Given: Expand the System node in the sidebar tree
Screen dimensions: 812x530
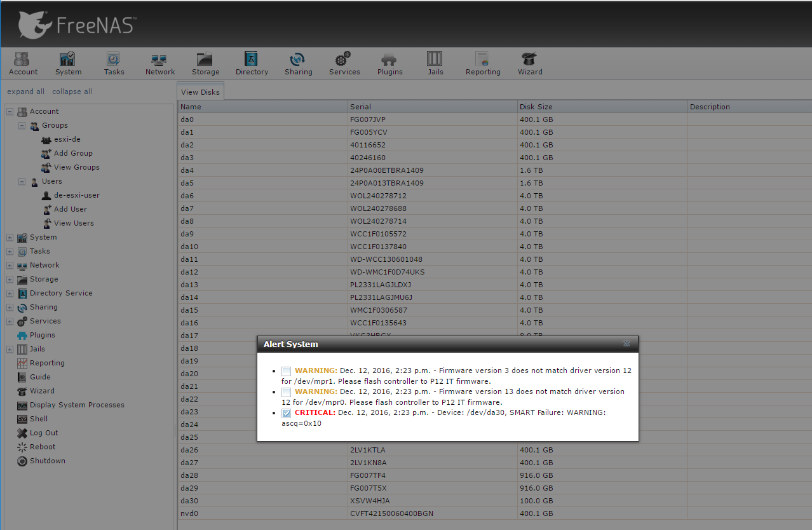Looking at the screenshot, I should [10, 237].
